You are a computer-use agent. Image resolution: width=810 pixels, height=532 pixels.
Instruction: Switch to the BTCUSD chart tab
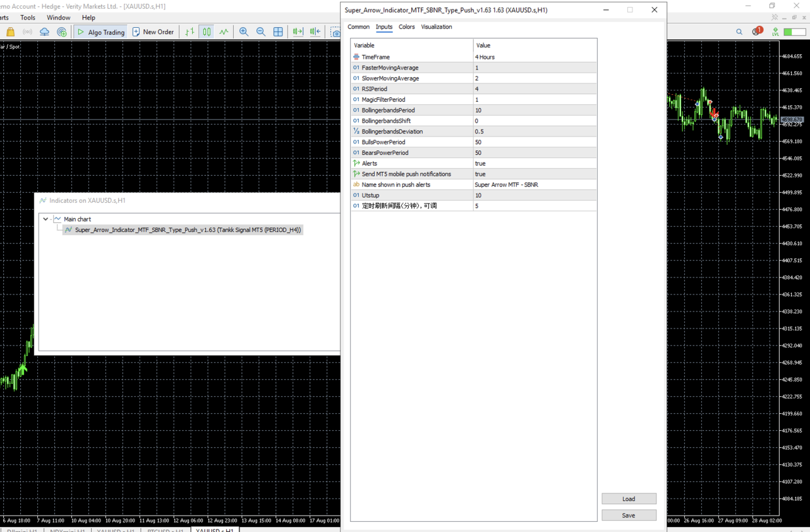[x=166, y=531]
